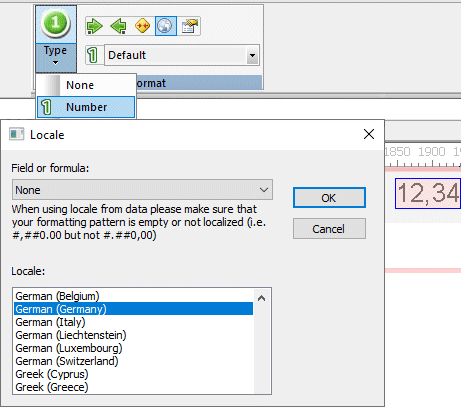The image size is (461, 408).
Task: Select the 12,34 field in report
Action: [x=428, y=194]
